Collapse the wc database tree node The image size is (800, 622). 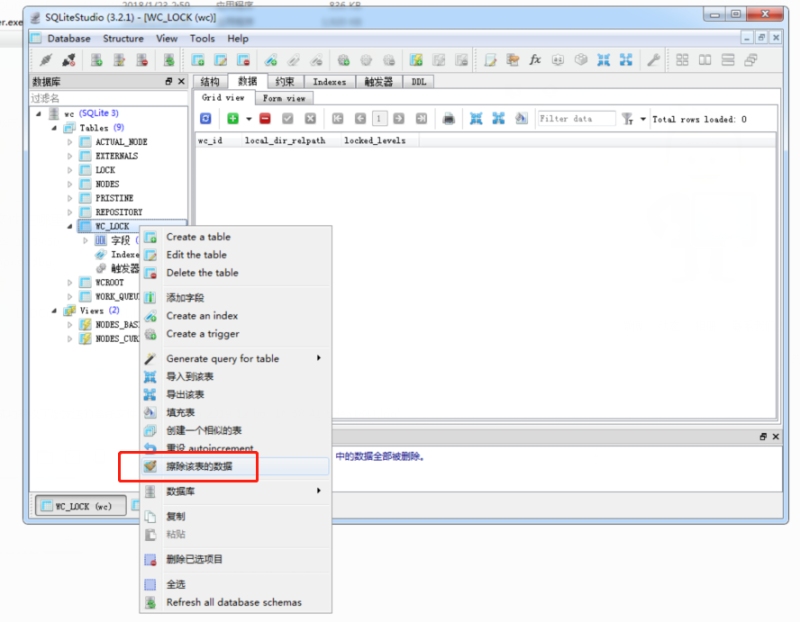coord(39,113)
